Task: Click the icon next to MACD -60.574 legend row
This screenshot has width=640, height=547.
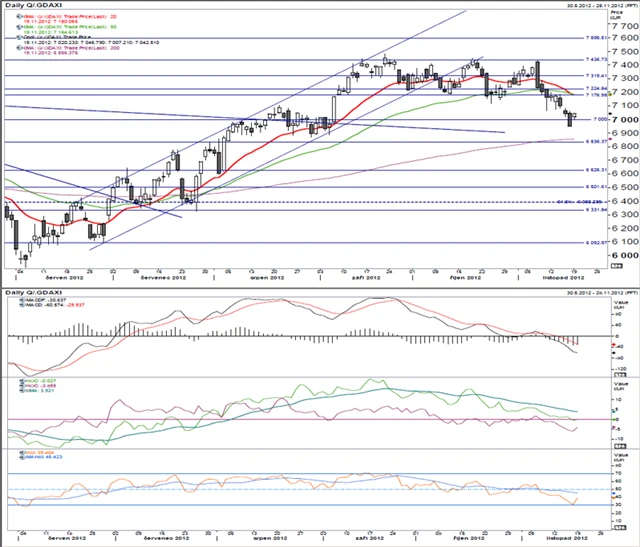Action: tap(22, 305)
